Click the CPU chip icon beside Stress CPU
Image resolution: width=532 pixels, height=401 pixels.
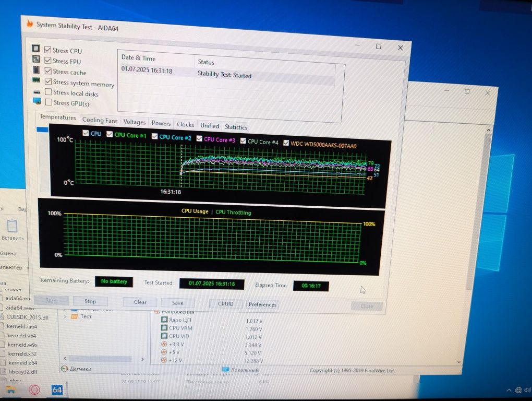tap(36, 48)
